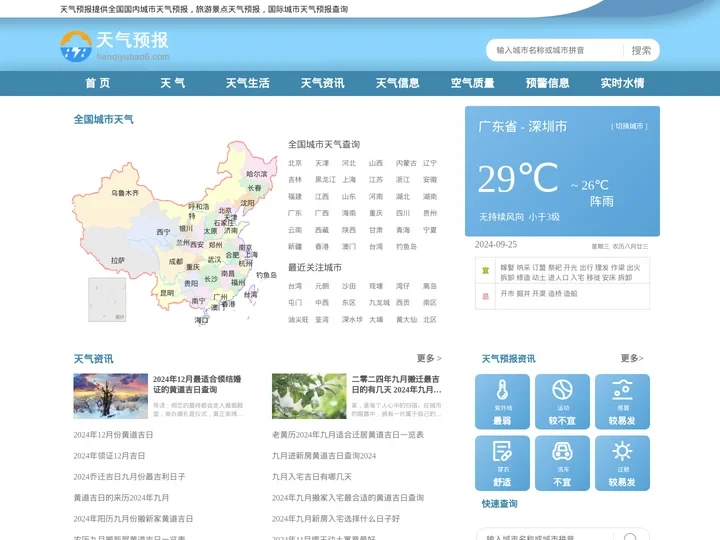720x540 pixels.
Task: Open the 空气质量 navigation item
Action: pyautogui.click(x=472, y=83)
